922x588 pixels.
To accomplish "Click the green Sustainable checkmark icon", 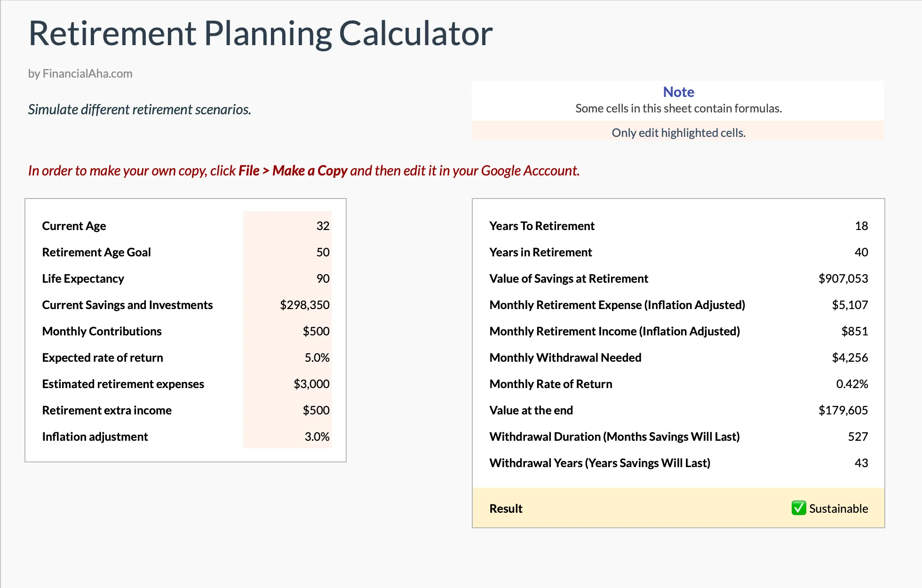I will tap(798, 508).
